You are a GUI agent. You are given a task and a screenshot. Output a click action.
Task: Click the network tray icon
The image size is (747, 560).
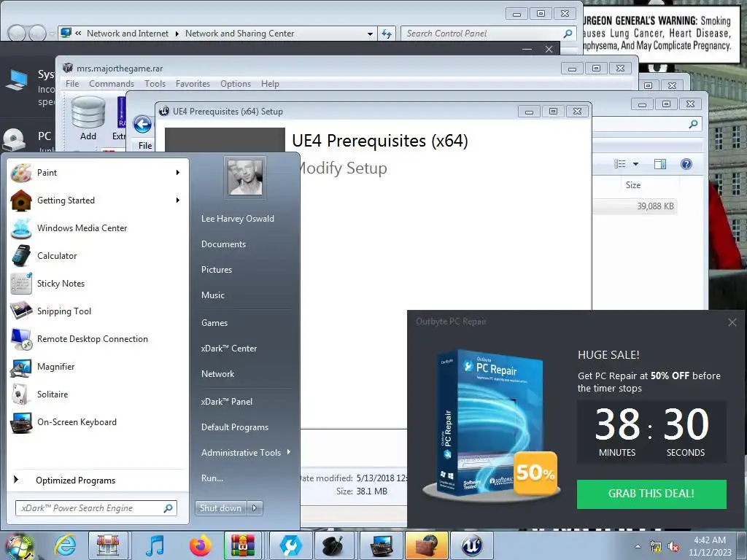(x=656, y=547)
